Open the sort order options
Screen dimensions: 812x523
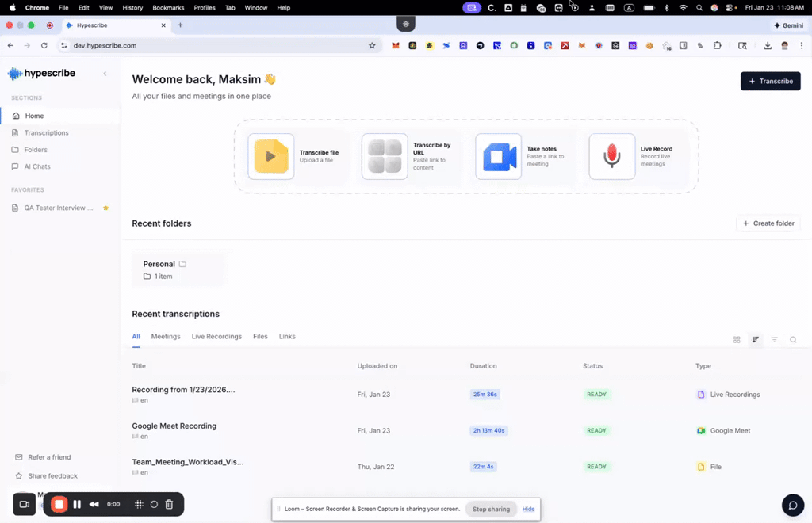pyautogui.click(x=756, y=340)
